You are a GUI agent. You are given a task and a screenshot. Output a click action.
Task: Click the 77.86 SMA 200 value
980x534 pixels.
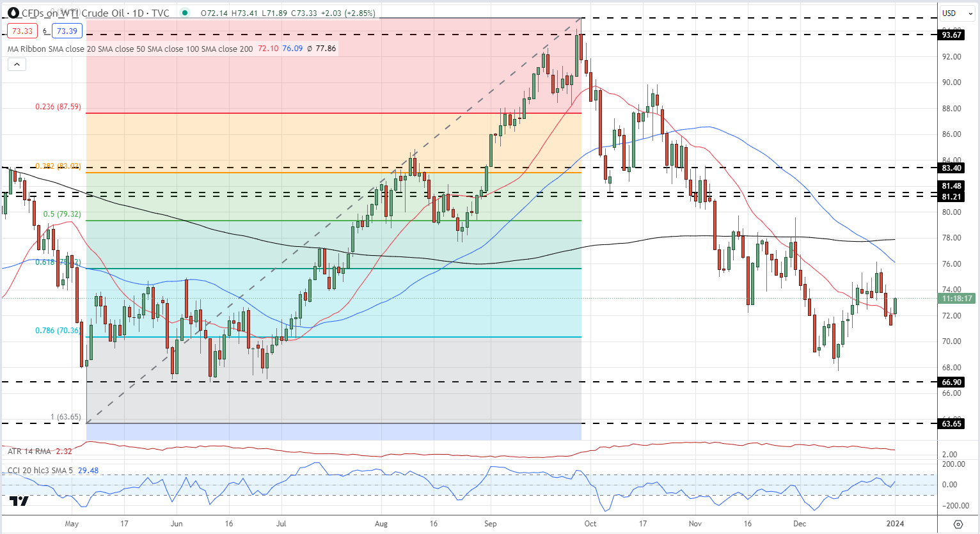click(x=326, y=49)
